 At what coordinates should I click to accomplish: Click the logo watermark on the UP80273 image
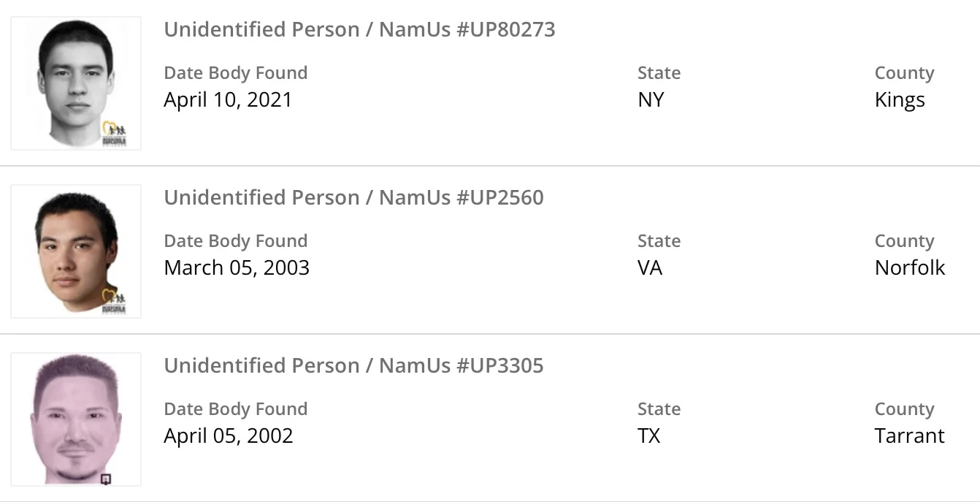point(114,134)
